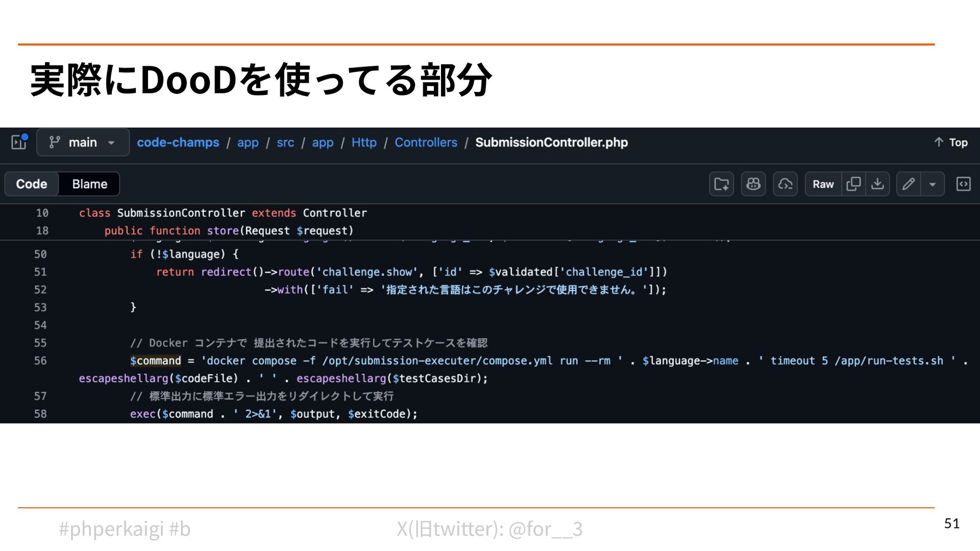Screen dimensions: 980x551
Task: Click the cloud codespace icon
Action: pos(785,184)
